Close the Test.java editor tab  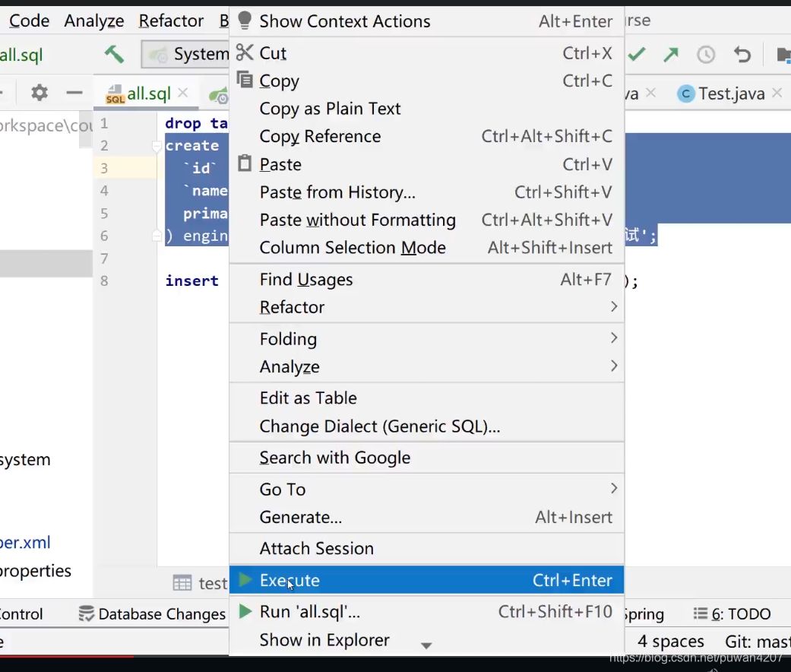point(777,92)
